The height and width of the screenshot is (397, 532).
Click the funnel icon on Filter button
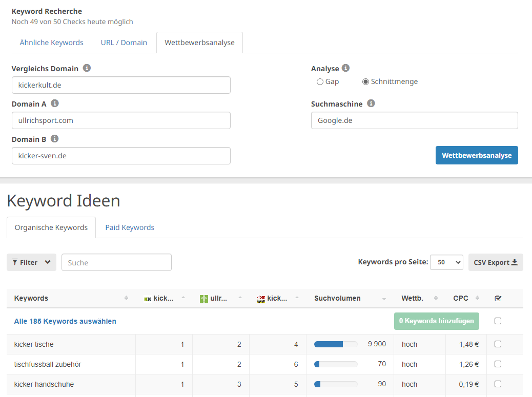pyautogui.click(x=15, y=262)
